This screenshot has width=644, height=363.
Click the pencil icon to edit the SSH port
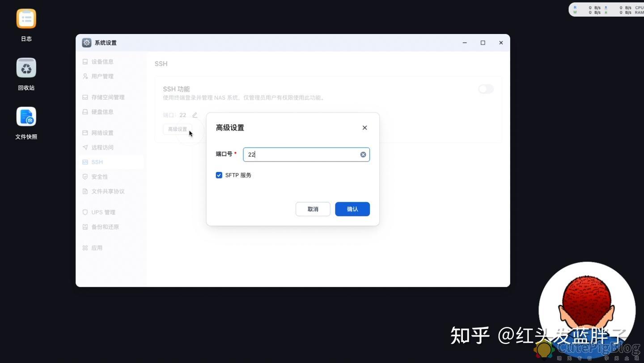click(x=195, y=115)
